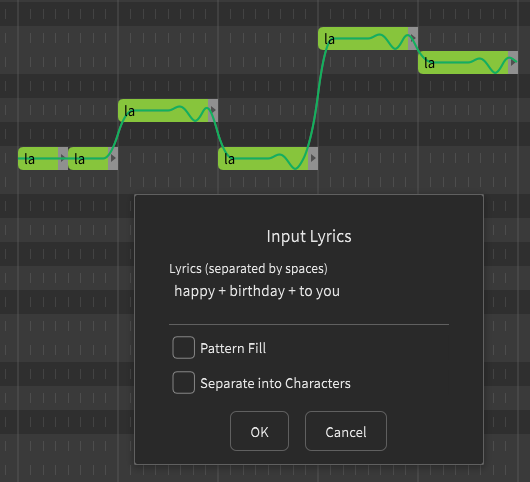Click the arrow handle ending the third la note
Viewport: 530px width, 482px height.
(x=213, y=110)
